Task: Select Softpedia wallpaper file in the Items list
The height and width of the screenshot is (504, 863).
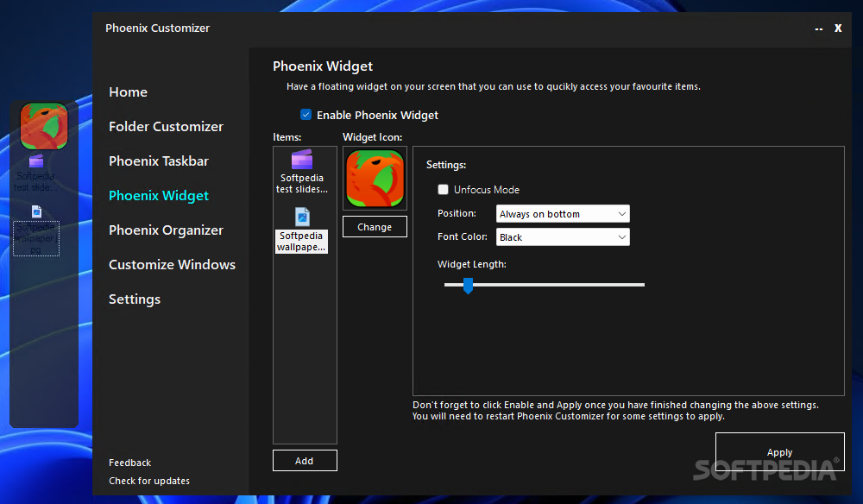Action: pos(301,230)
